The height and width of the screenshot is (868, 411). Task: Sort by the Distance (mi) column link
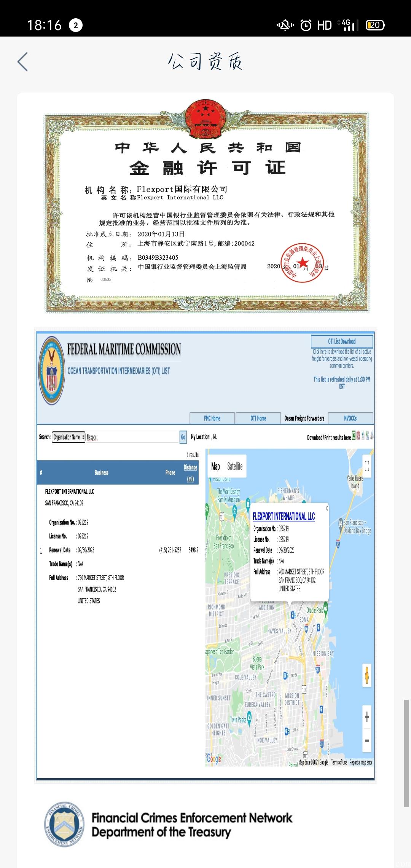point(190,473)
